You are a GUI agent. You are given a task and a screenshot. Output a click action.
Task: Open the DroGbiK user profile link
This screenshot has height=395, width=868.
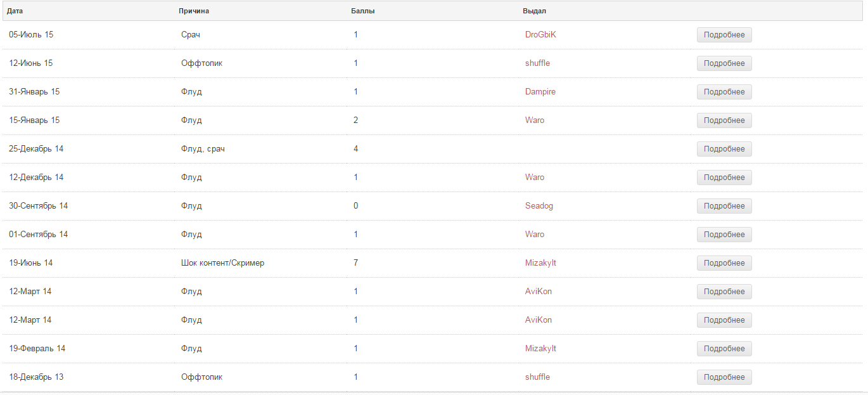540,35
